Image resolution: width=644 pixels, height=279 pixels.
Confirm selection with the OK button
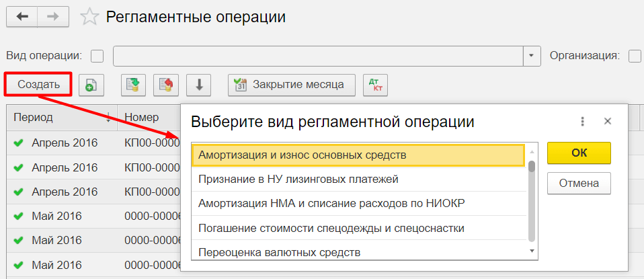click(x=579, y=153)
